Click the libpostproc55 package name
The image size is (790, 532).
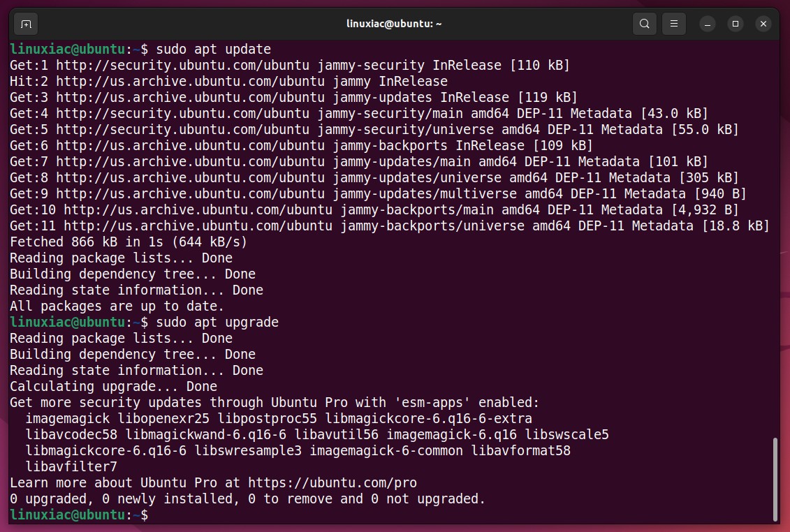click(267, 419)
